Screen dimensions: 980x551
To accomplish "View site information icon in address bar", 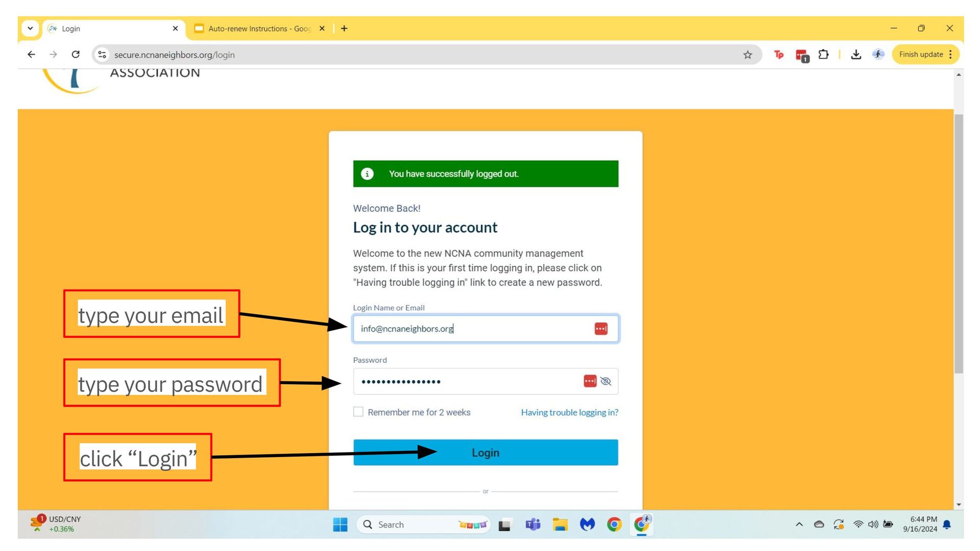I will point(102,55).
